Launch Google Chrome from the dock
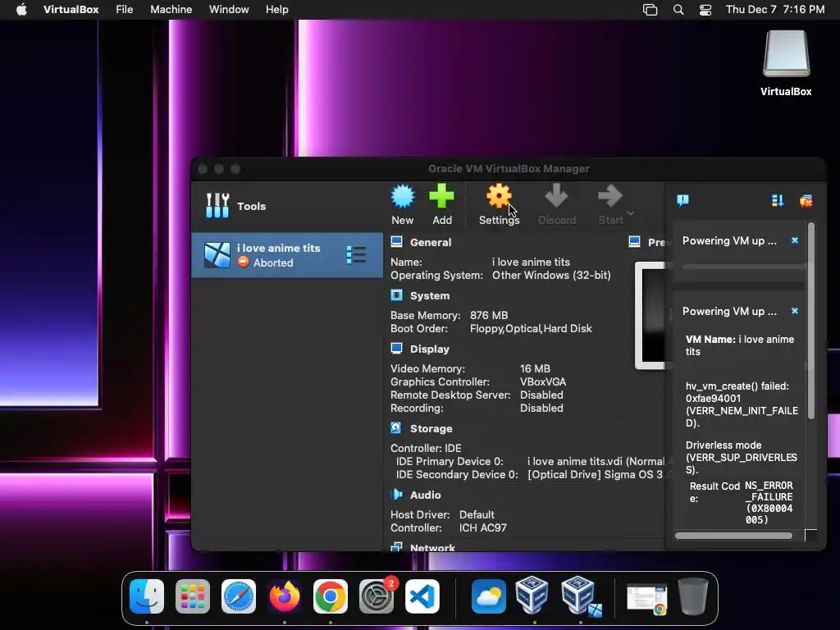The image size is (840, 630). pyautogui.click(x=330, y=596)
